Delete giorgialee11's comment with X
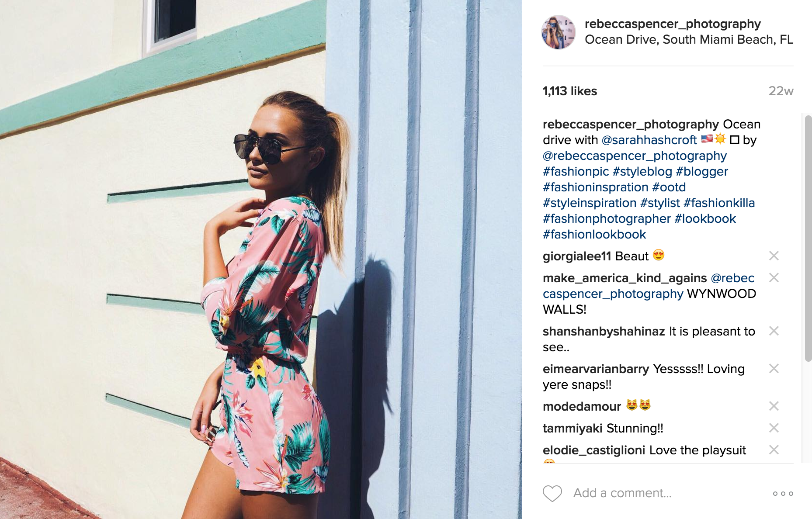The width and height of the screenshot is (812, 519). point(774,256)
